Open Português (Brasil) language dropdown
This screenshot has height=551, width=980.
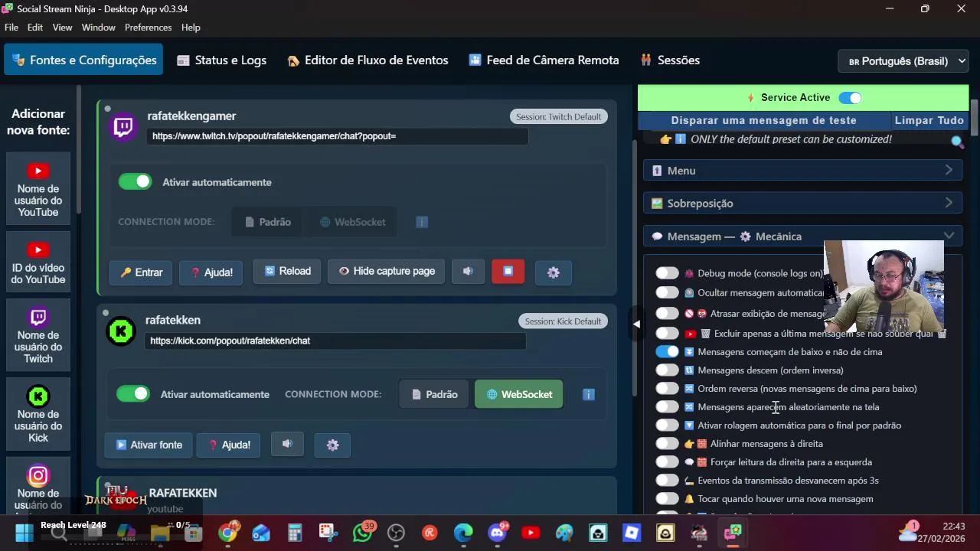pos(905,61)
